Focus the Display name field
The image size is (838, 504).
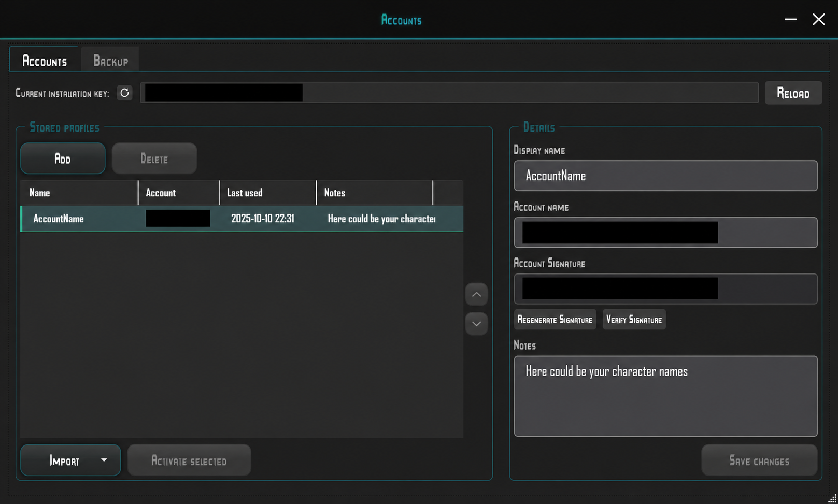[x=665, y=176]
